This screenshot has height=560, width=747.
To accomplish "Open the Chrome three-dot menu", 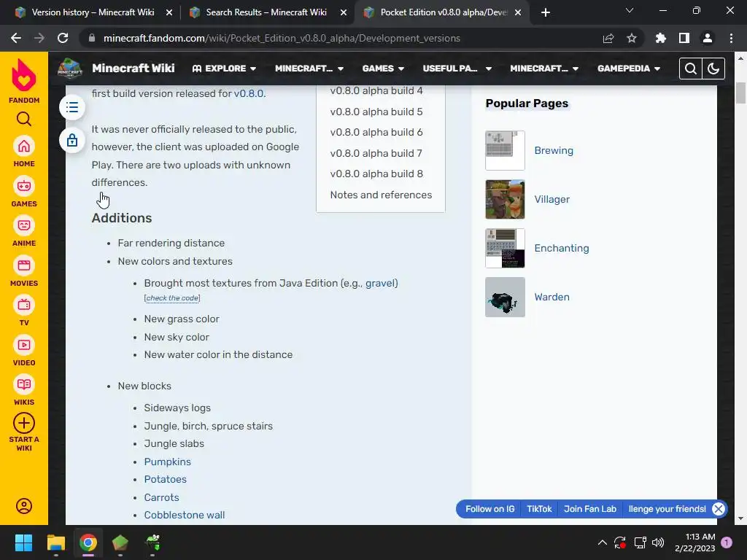I will point(731,38).
